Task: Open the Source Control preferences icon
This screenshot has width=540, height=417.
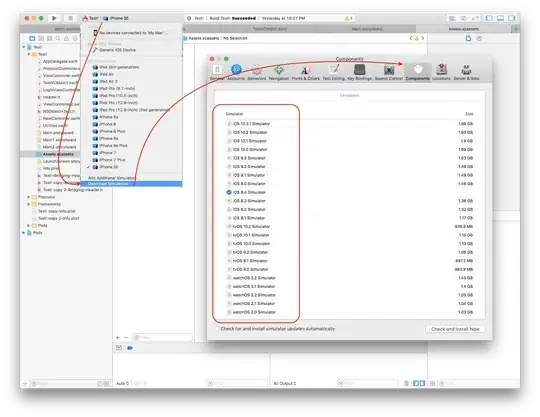Action: tap(389, 72)
